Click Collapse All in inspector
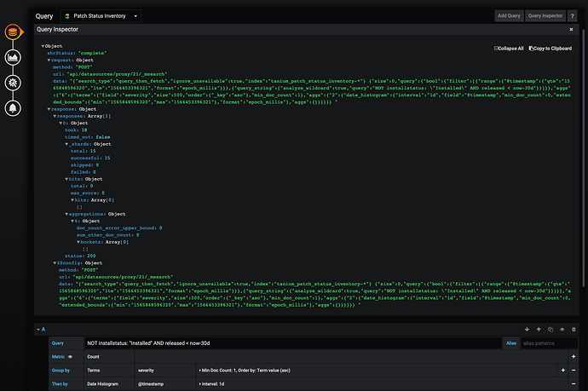 [509, 49]
